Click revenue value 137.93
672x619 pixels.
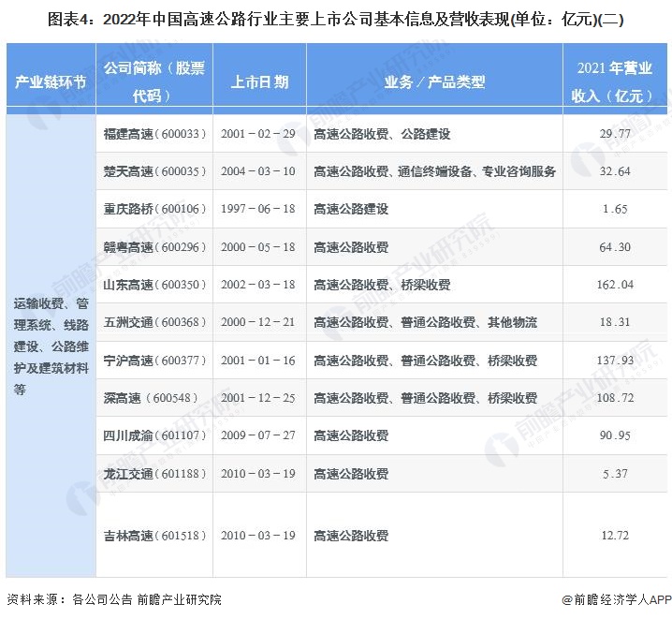[x=615, y=361]
